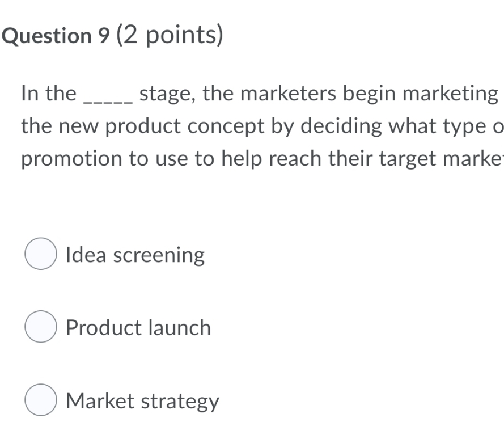Image resolution: width=504 pixels, height=439 pixels.
Task: Click the "Idea screening" option label
Action: point(134,255)
